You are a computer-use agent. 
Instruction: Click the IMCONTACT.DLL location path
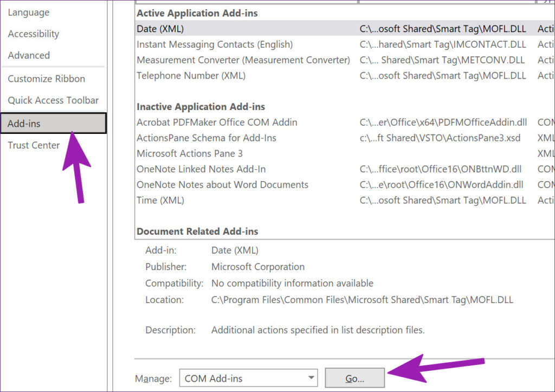443,44
